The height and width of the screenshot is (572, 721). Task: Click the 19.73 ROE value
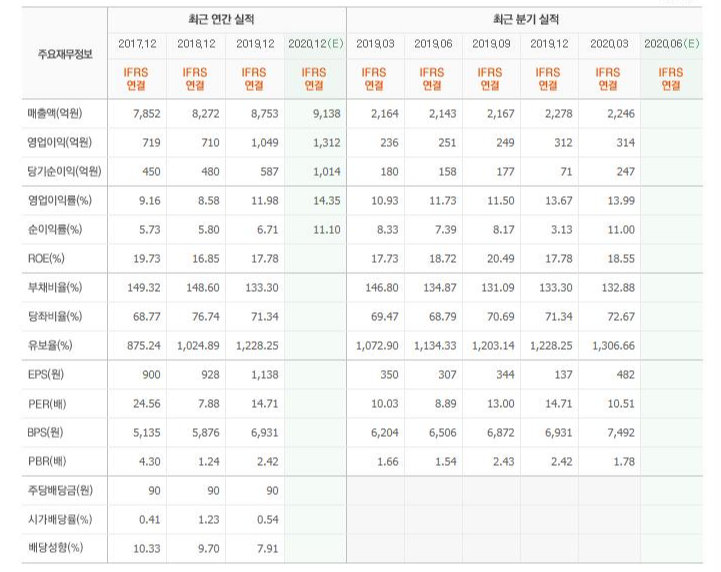[x=147, y=258]
